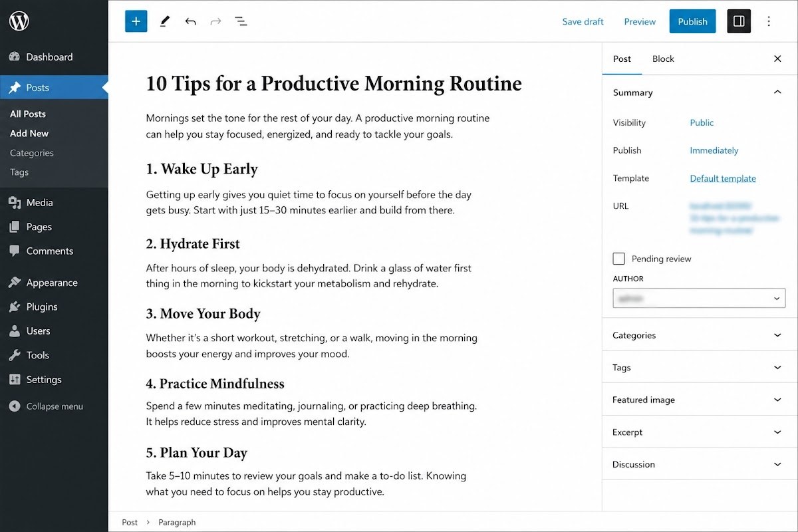Click the Posts pin icon
The width and height of the screenshot is (798, 532).
tap(15, 88)
